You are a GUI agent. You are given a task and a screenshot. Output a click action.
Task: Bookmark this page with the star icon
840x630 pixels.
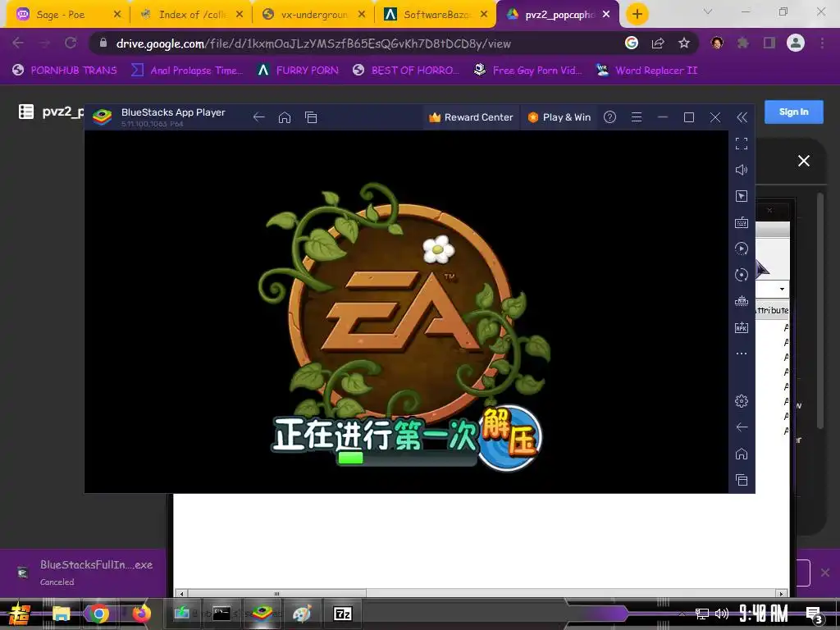(683, 43)
